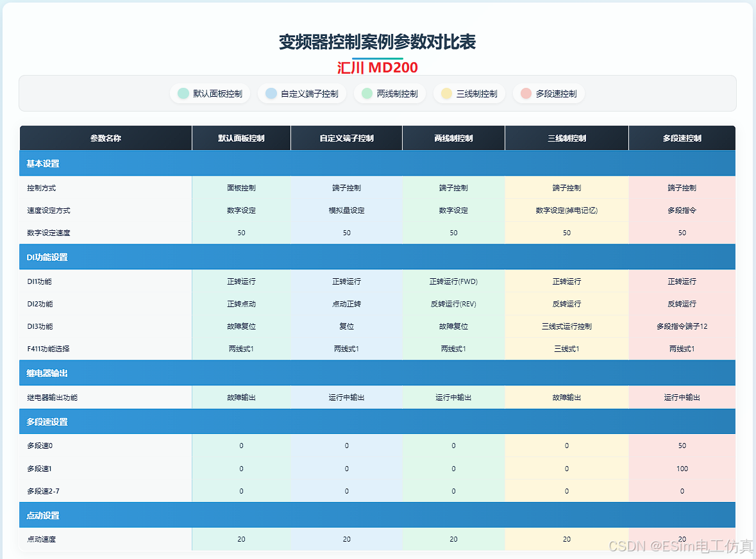756x559 pixels.
Task: Click 故障输出 in the 默认面板控制 column
Action: 242,397
